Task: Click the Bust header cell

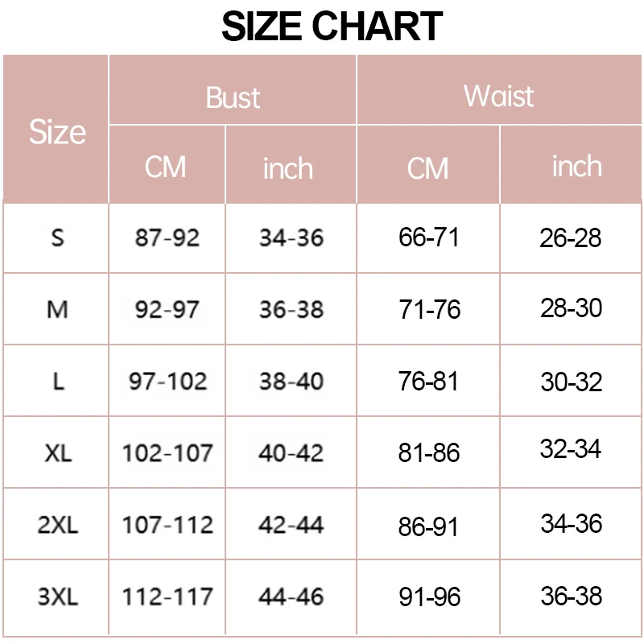Action: click(x=233, y=97)
